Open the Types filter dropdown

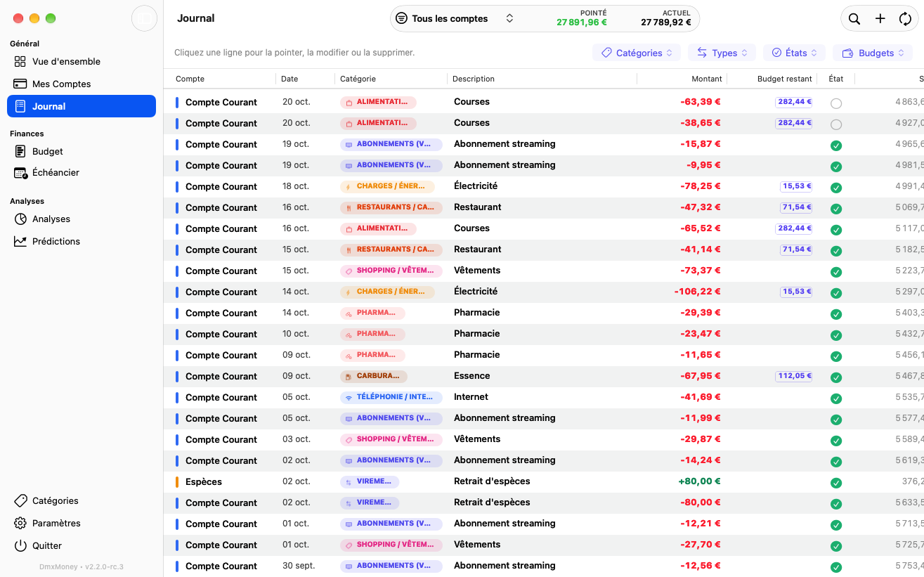722,53
